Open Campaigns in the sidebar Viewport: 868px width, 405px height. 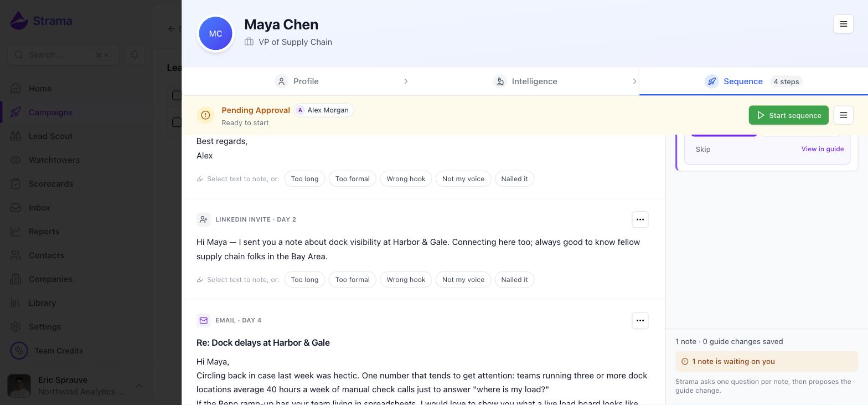(76, 112)
